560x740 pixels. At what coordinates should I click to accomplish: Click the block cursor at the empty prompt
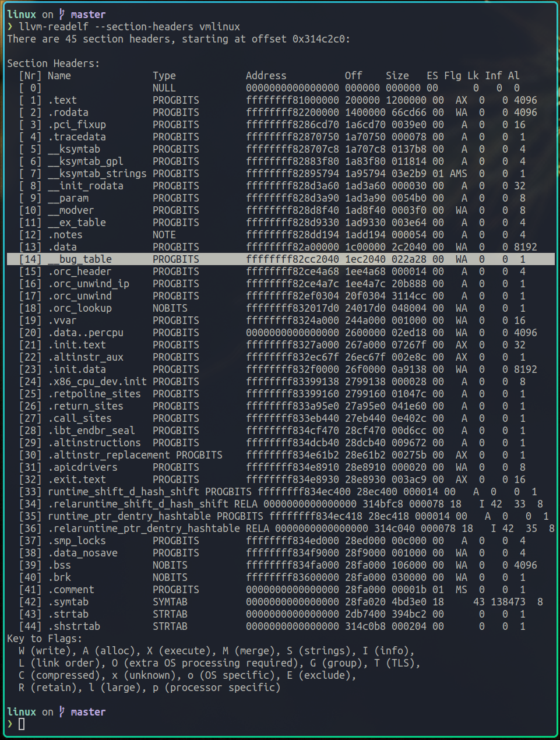tap(22, 724)
